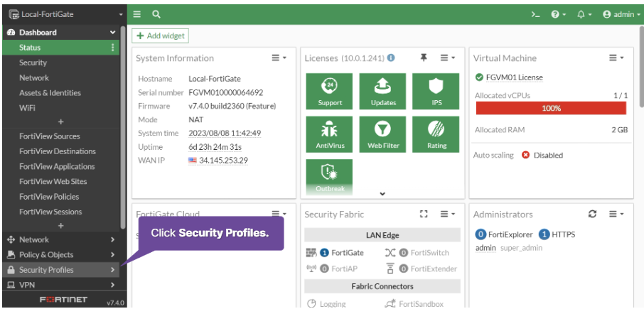Click the Add widget button
This screenshot has width=644, height=326.
tap(160, 36)
